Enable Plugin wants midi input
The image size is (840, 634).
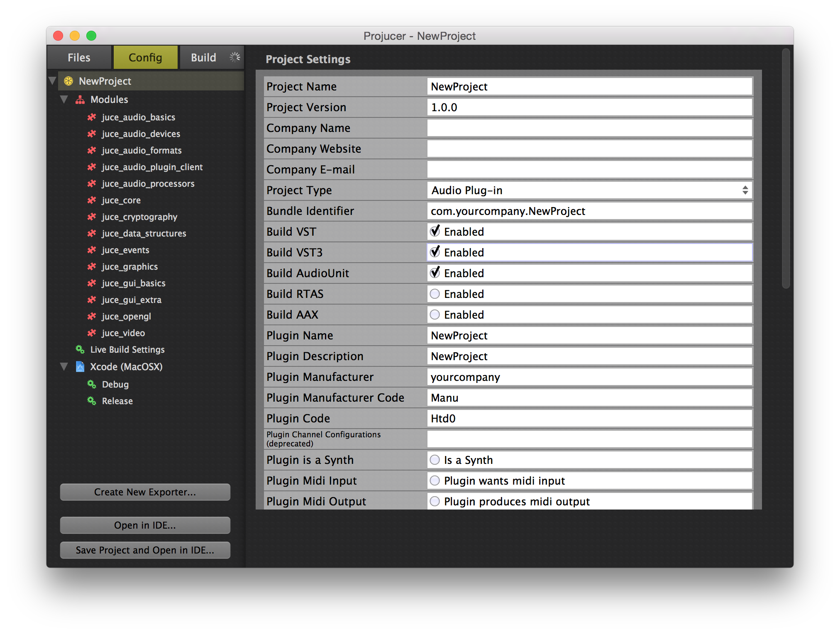435,480
